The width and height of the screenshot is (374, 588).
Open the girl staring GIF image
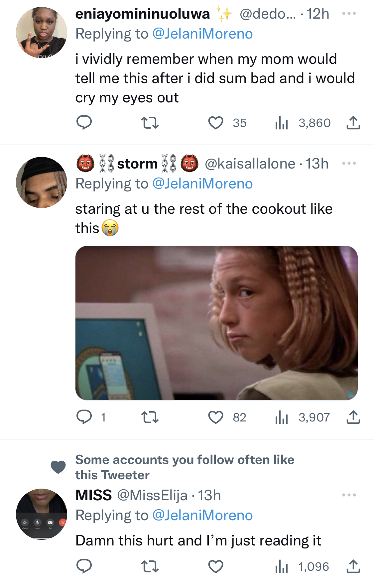tap(216, 323)
